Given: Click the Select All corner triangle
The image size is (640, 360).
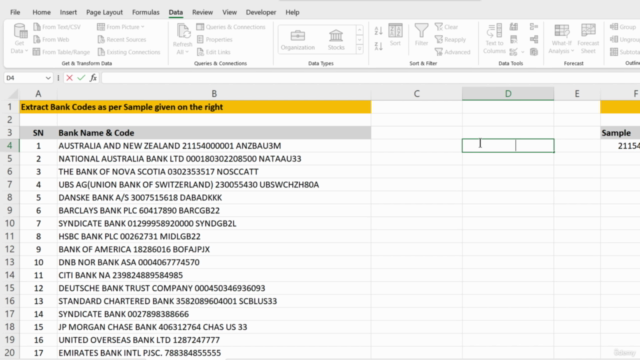Looking at the screenshot, I should click(12, 94).
